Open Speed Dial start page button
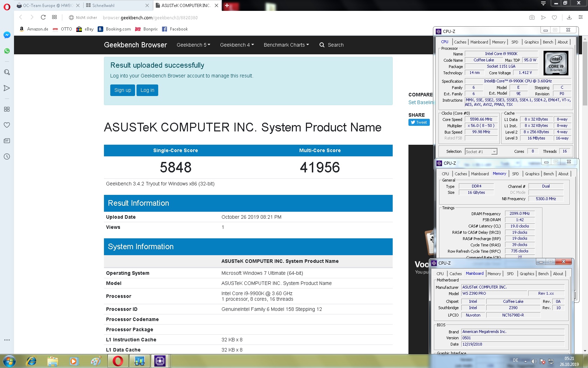Screen dimensions: 588x368 54,17
